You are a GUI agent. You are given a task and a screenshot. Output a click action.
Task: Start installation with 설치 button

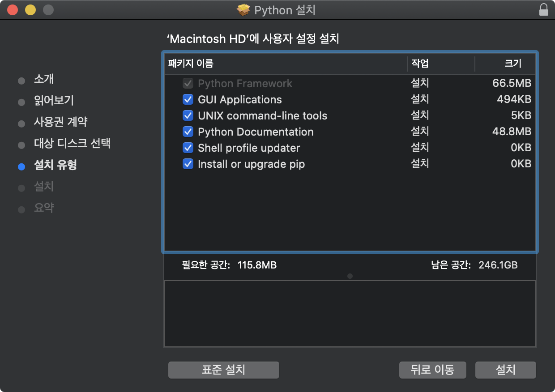[x=506, y=370]
